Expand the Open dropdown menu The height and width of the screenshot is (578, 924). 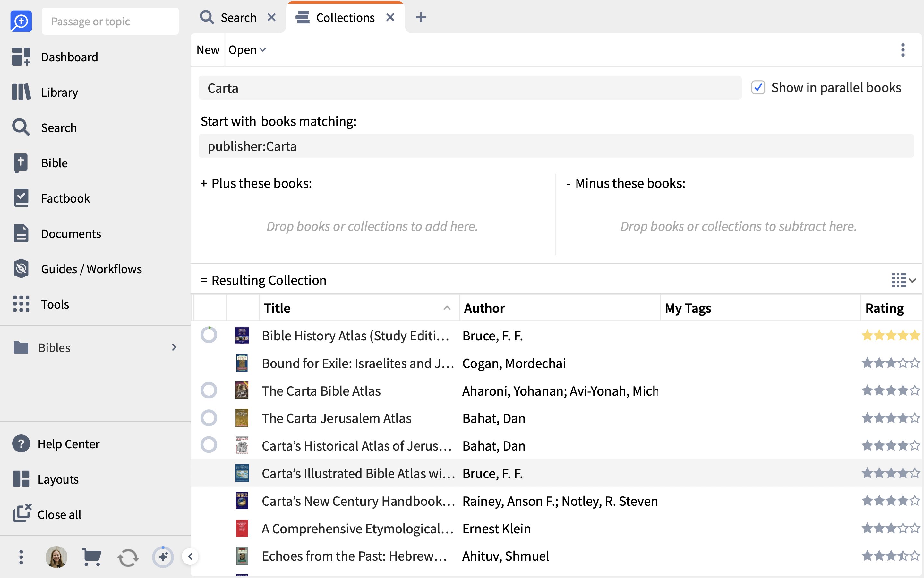247,50
